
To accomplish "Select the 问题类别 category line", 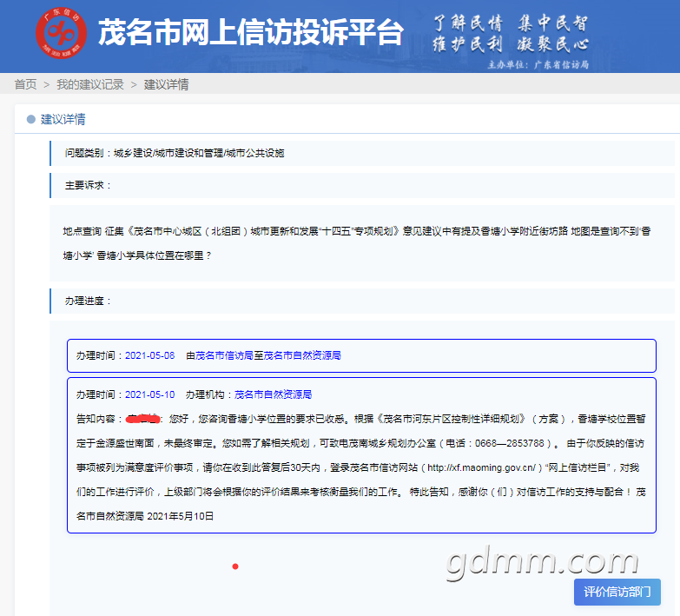I will coord(175,153).
